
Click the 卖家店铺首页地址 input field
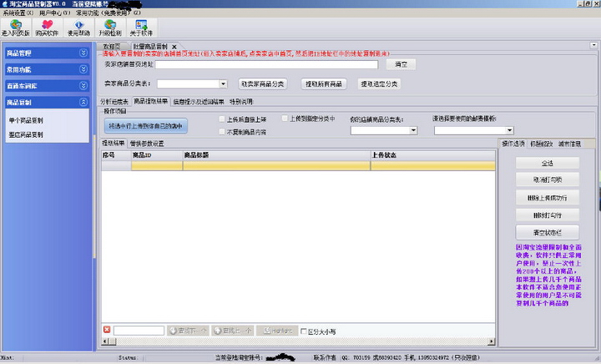tap(265, 64)
